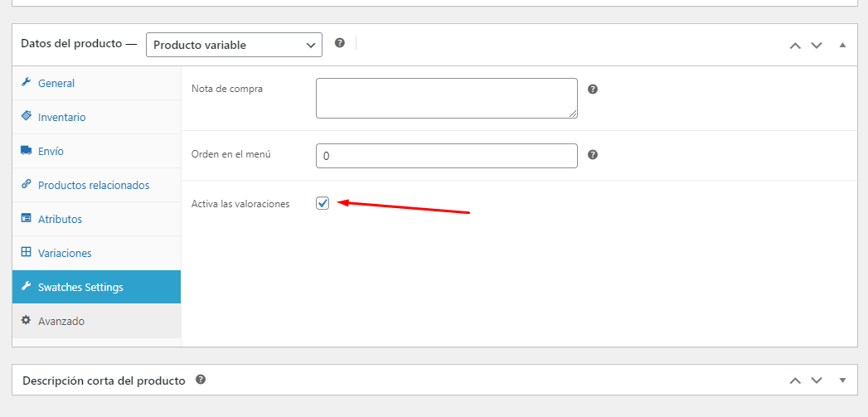Open the Inventario tab

click(96, 118)
